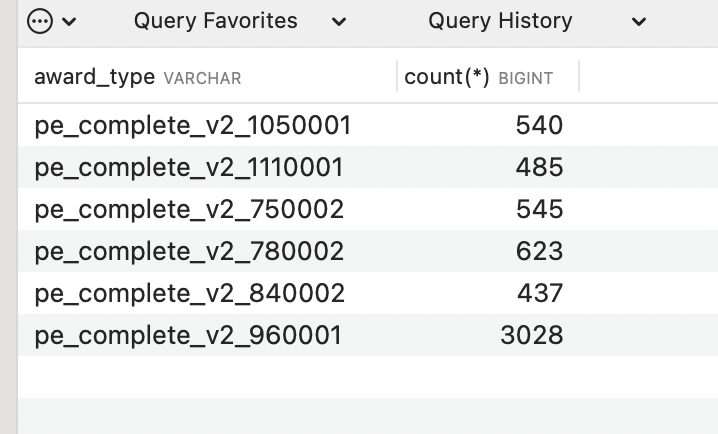The width and height of the screenshot is (718, 434).
Task: Click the count value 437
Action: pos(540,293)
